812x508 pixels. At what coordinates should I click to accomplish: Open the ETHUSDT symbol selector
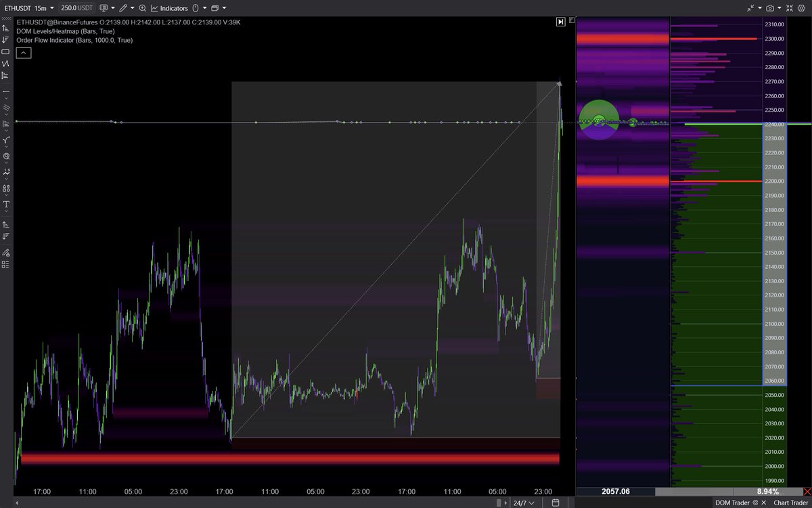tap(18, 8)
